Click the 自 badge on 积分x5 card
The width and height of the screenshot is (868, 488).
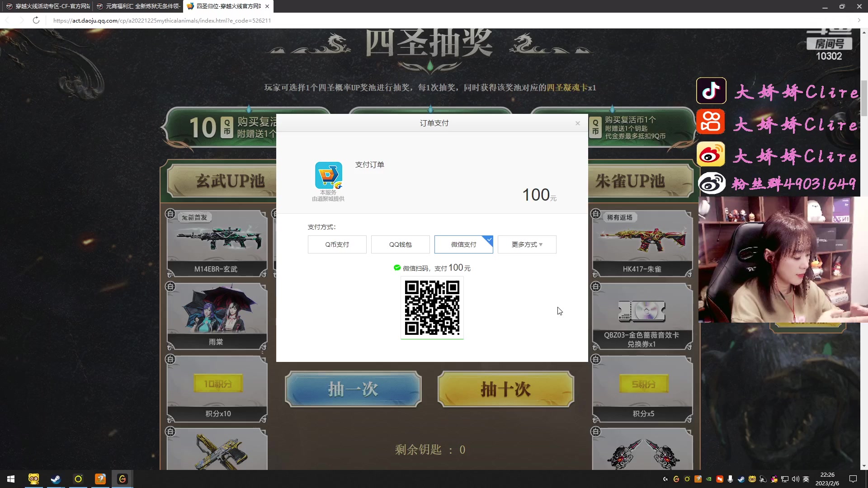point(596,359)
